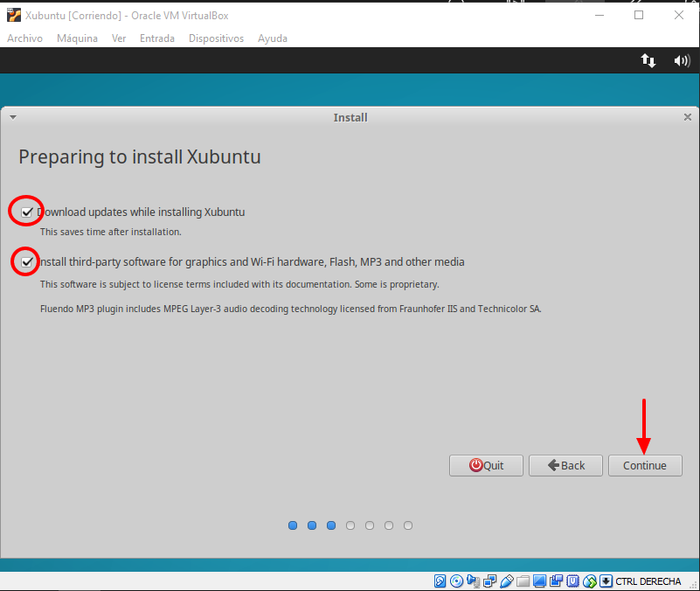Click the CPU virtualization chip icon

tap(572, 581)
